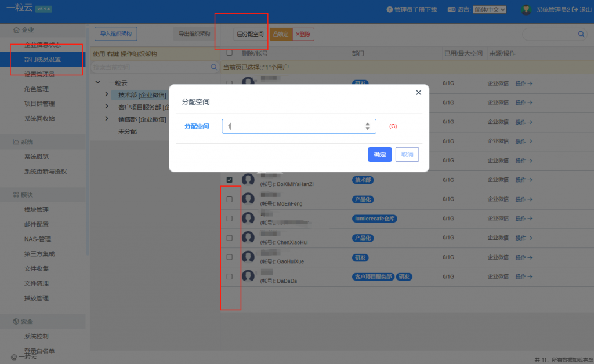This screenshot has width=594, height=364.
Task: Click the 管理员手册下载 help icon link
Action: (390, 10)
